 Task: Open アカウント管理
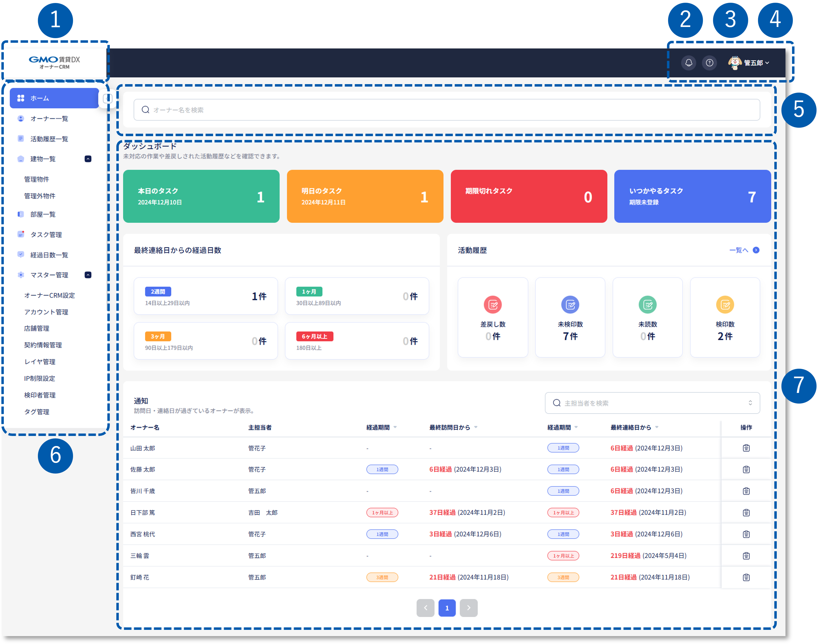46,312
